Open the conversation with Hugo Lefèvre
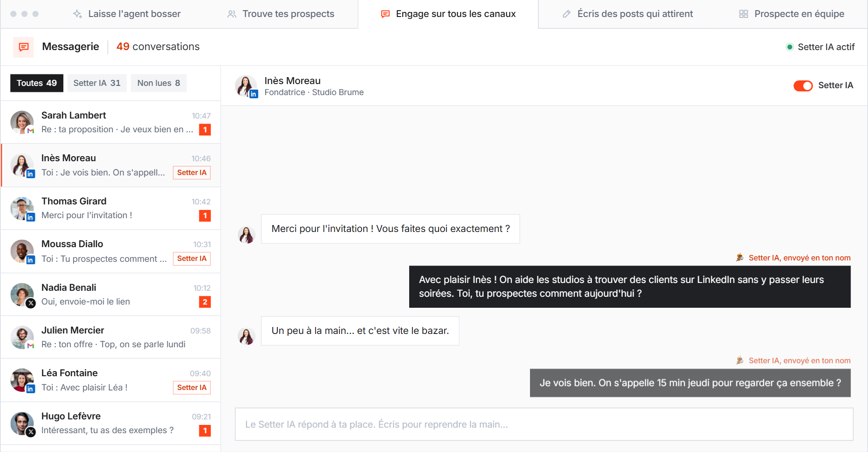This screenshot has width=868, height=452. coord(111,423)
